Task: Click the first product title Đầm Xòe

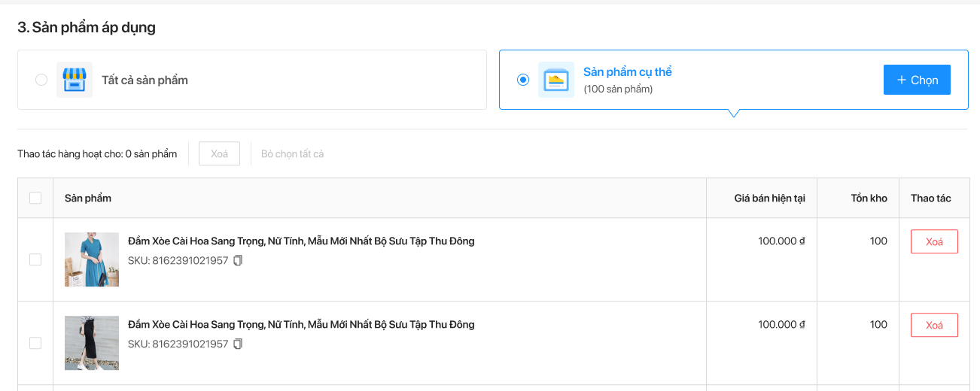Action: click(x=301, y=241)
